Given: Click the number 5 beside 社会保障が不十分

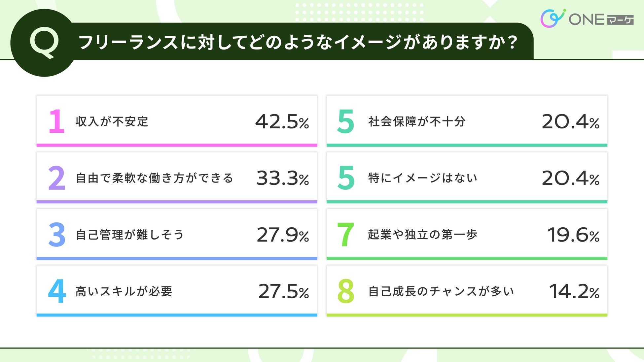Looking at the screenshot, I should pyautogui.click(x=345, y=121).
